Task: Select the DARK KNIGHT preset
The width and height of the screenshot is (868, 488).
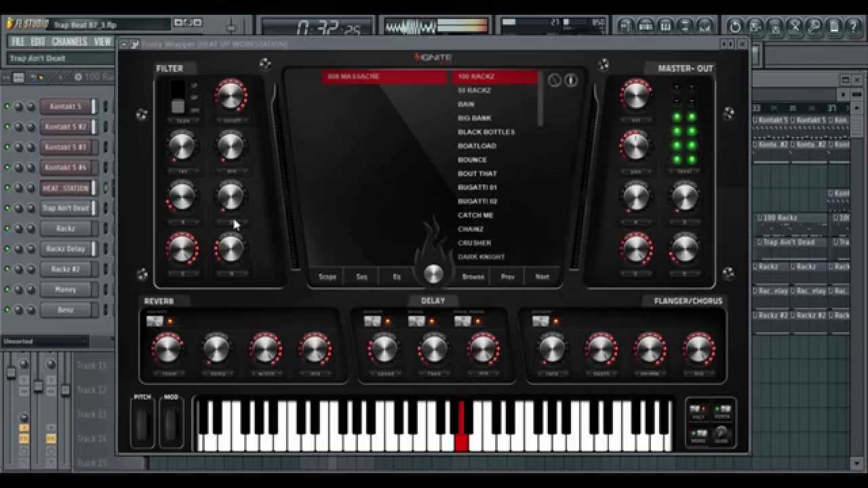Action: (x=481, y=257)
